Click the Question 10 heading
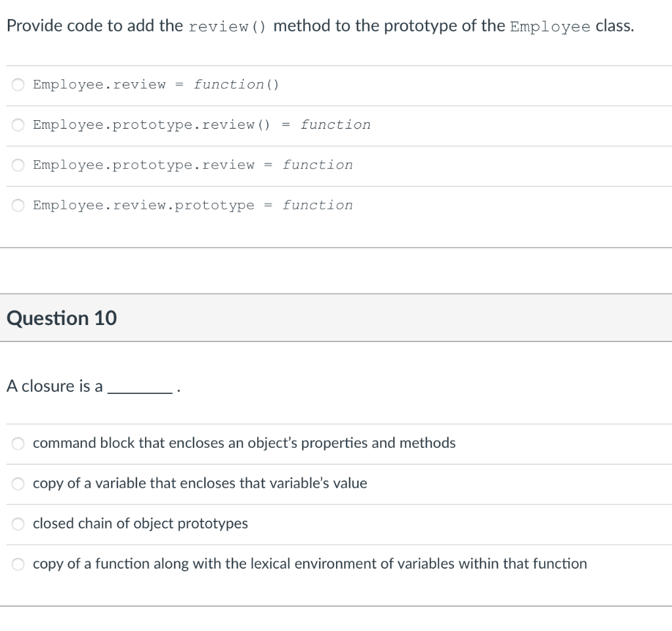The width and height of the screenshot is (672, 631). click(x=61, y=318)
